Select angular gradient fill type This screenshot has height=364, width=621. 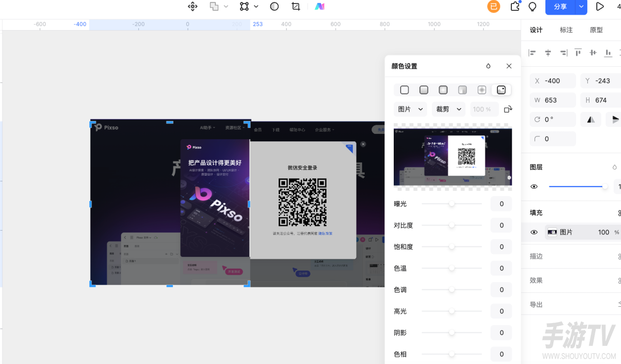pos(462,90)
